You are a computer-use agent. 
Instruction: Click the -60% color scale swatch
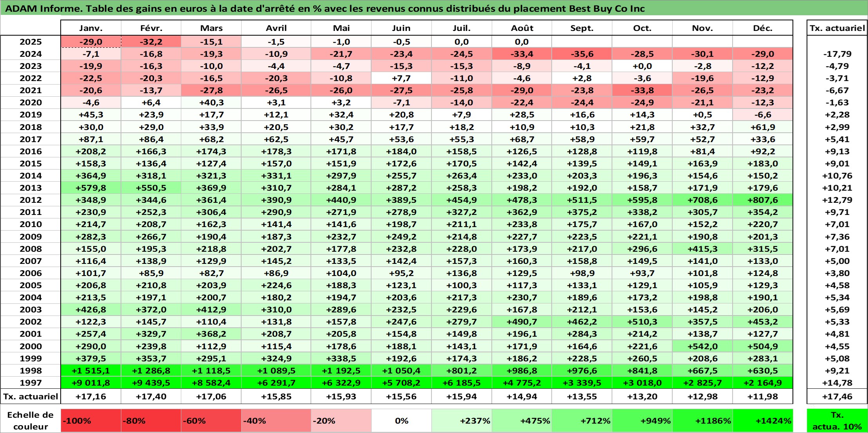pyautogui.click(x=211, y=420)
